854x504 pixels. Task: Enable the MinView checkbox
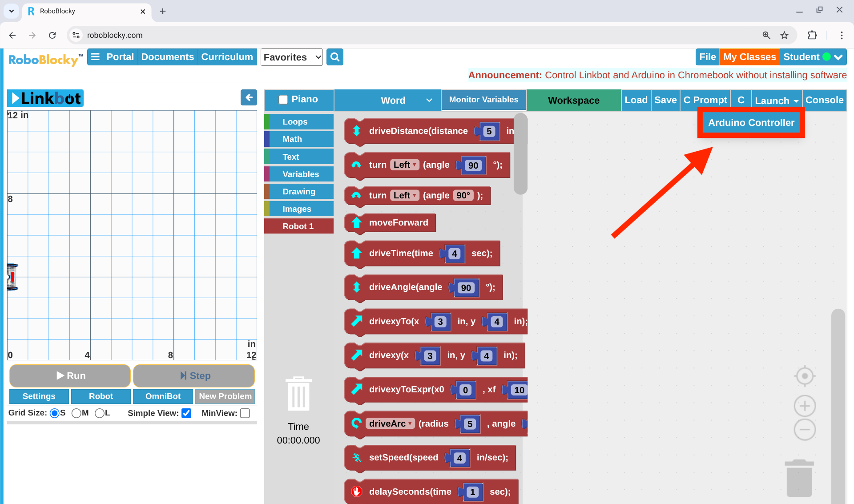tap(245, 413)
